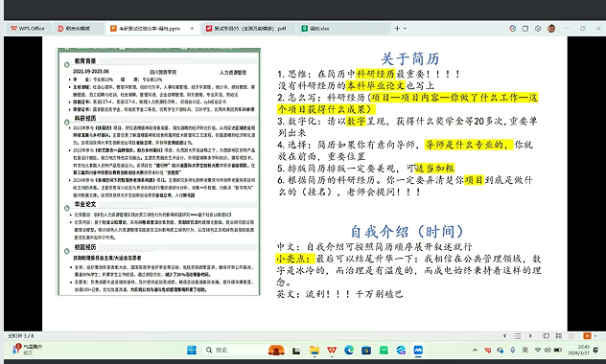Open the settings hexagon icon in title bar
Image resolution: width=606 pixels, height=364 pixels.
[x=538, y=28]
